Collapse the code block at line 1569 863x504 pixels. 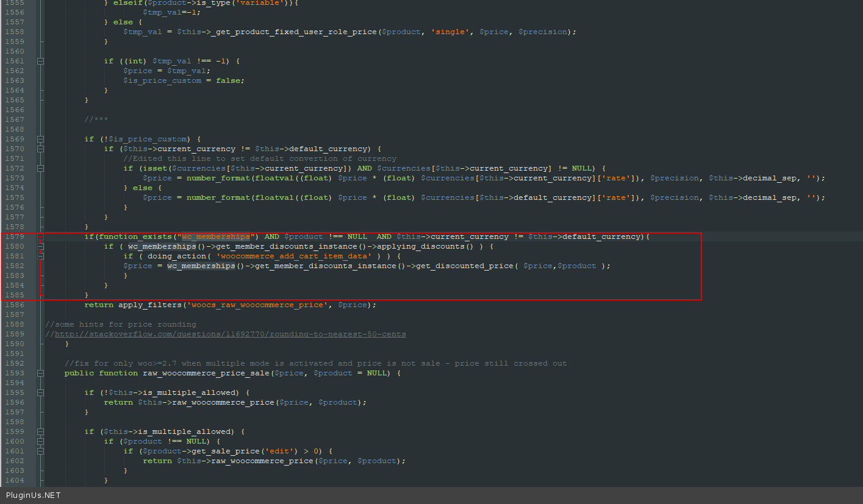(40, 139)
